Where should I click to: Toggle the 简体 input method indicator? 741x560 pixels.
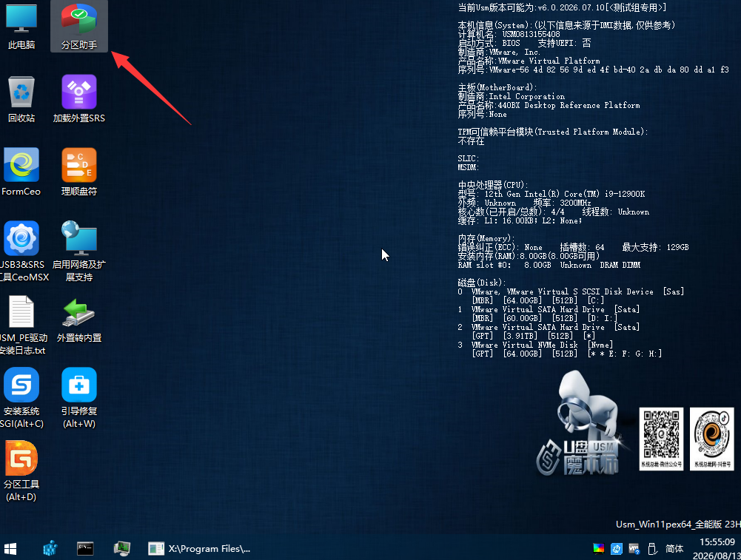(674, 549)
